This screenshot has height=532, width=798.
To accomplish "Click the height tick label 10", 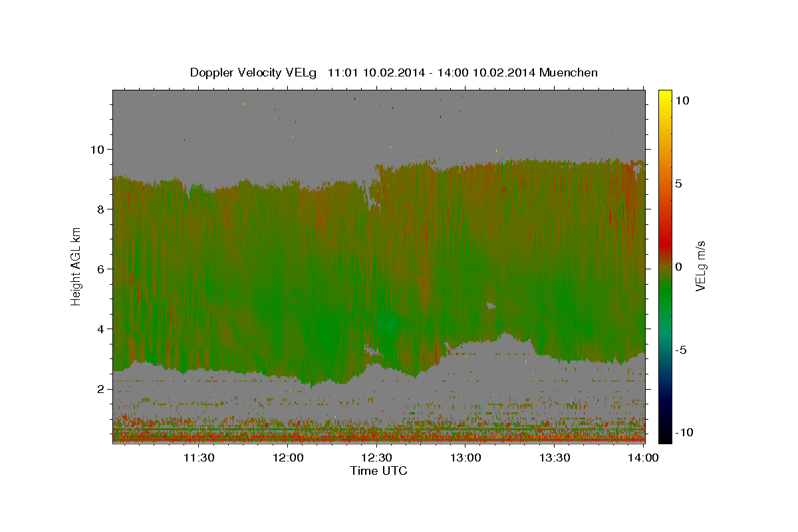I will point(99,149).
